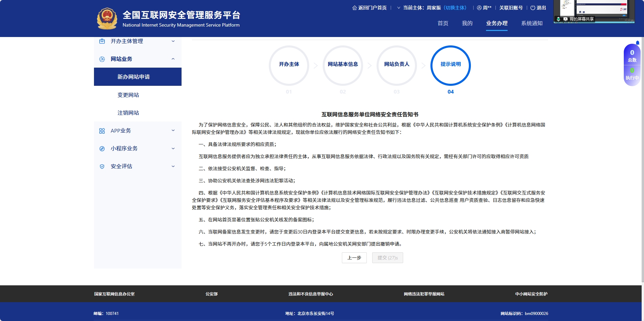
Task: Collapse the 网站业务 section chevron
Action: click(x=173, y=59)
